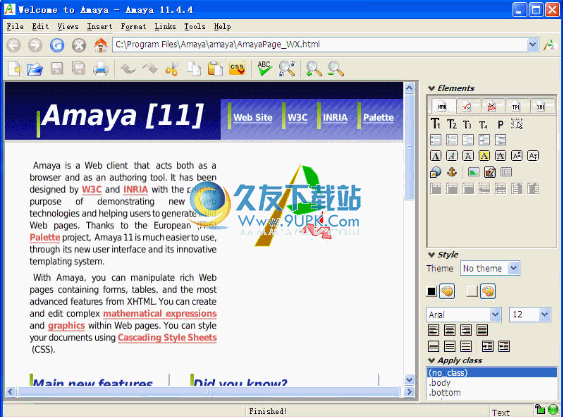Viewport: 563px width, 417px height.
Task: Insert a paragraph with the P icon
Action: (500, 125)
